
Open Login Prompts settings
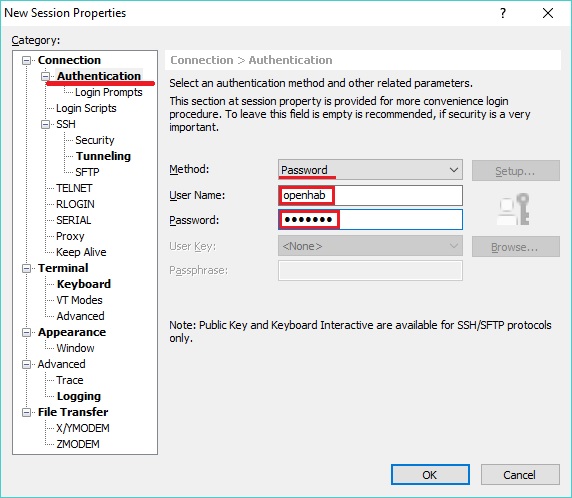pos(109,92)
